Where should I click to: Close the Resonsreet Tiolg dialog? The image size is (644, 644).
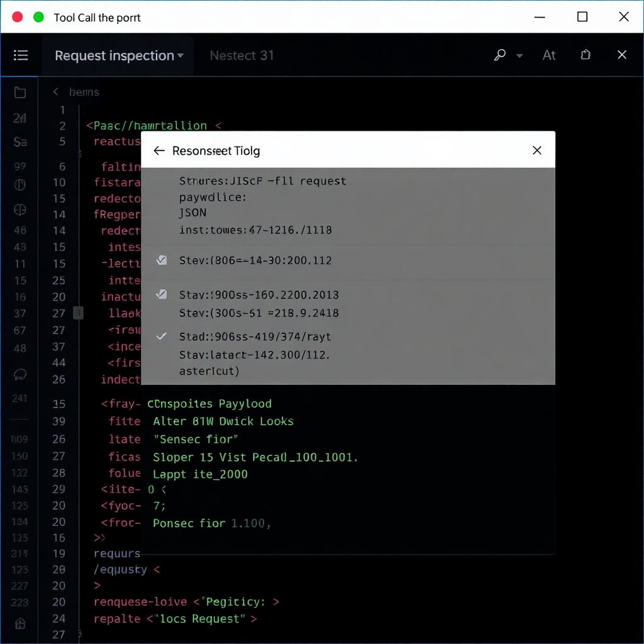tap(536, 150)
